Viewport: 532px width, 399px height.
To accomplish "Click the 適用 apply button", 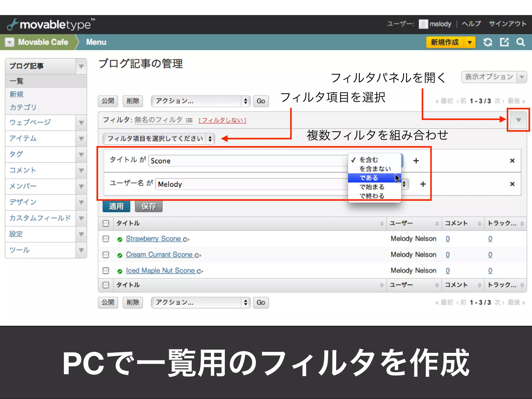I will click(x=116, y=206).
